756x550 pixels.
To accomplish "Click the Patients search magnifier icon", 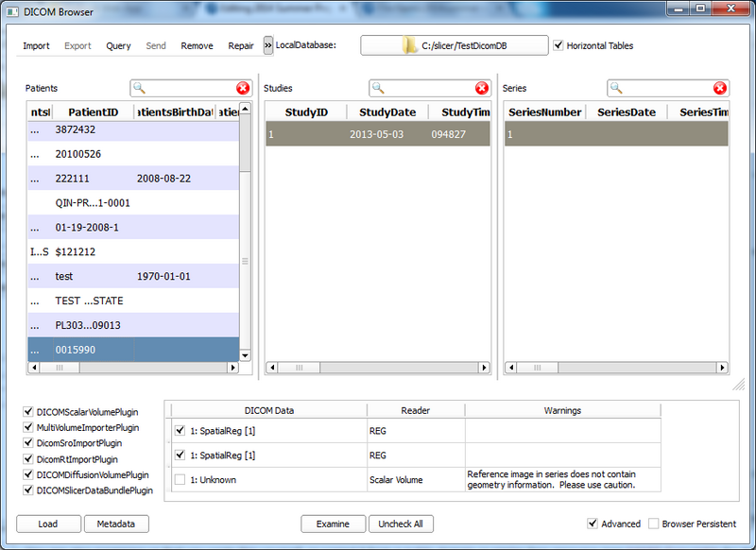I will [140, 88].
